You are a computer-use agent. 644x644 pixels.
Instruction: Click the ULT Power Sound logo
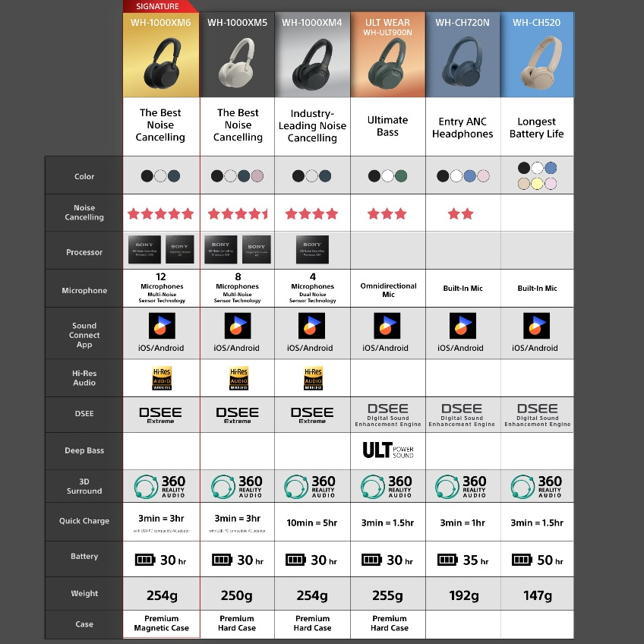click(x=387, y=450)
